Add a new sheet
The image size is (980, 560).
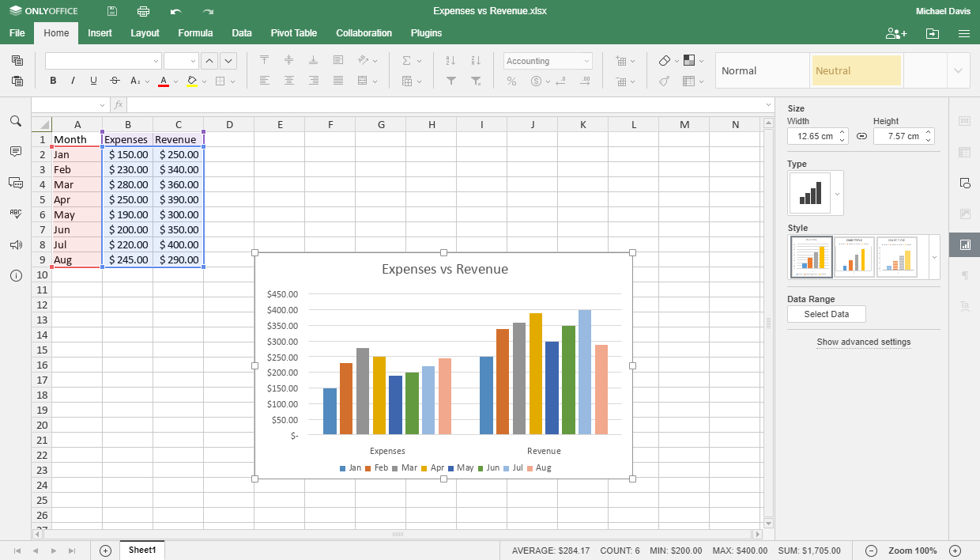106,551
